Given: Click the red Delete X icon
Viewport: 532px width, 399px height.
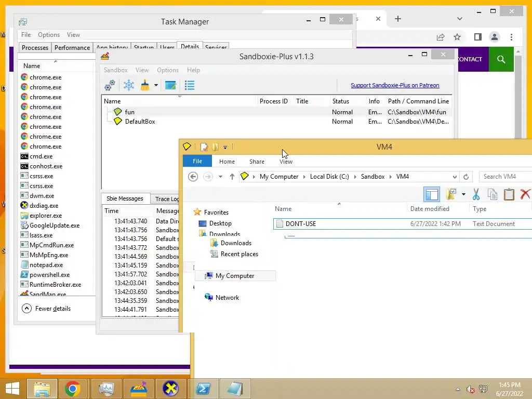Looking at the screenshot, I should click(x=525, y=194).
